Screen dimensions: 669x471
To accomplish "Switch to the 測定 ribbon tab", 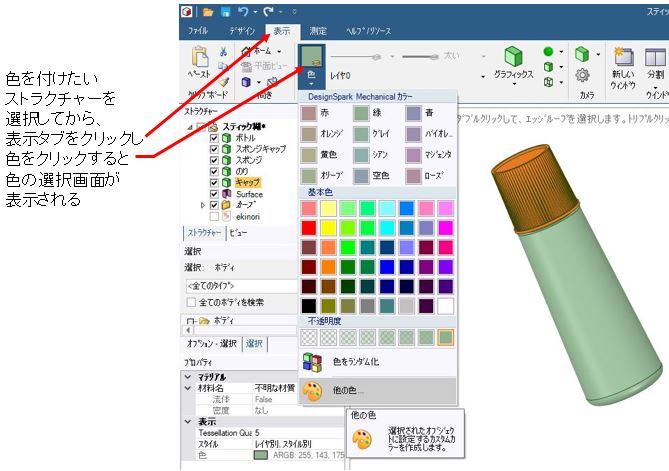I will point(318,31).
